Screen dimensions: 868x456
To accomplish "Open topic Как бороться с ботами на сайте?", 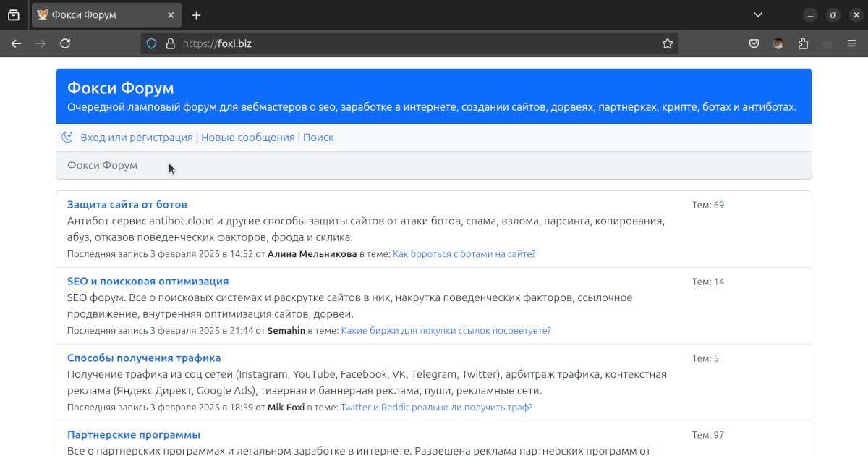I will point(464,254).
